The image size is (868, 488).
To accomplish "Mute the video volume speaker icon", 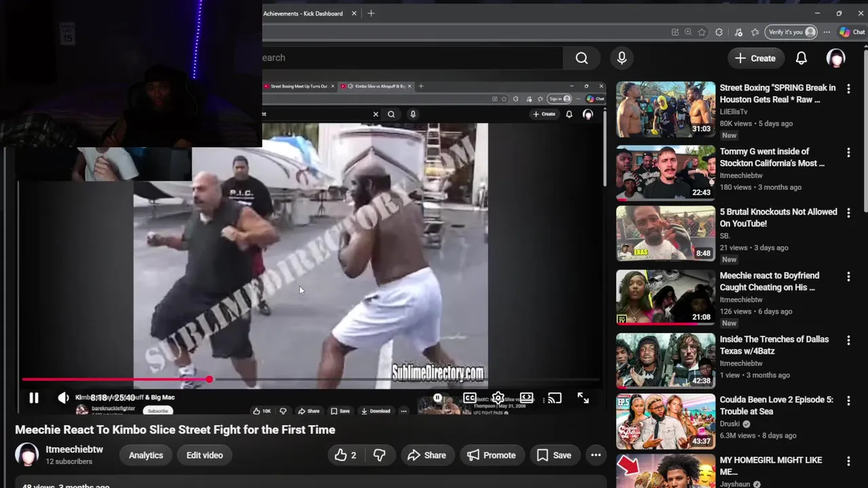I will point(63,398).
